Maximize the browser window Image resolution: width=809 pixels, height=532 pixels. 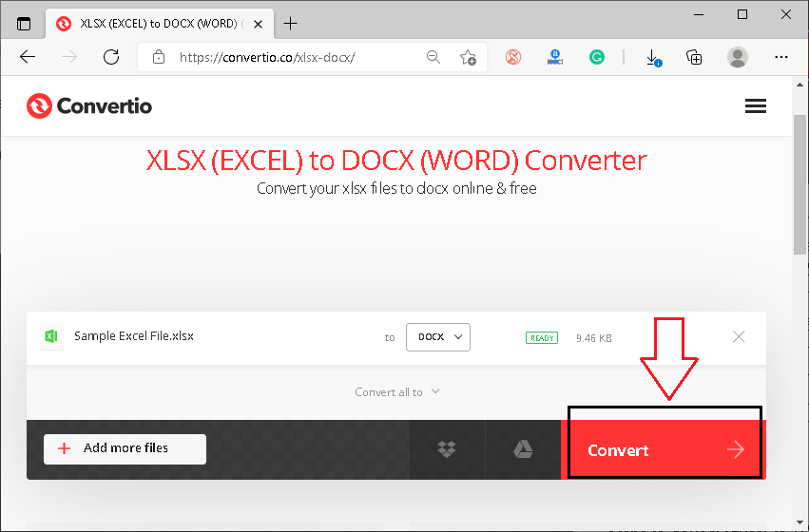coord(742,14)
